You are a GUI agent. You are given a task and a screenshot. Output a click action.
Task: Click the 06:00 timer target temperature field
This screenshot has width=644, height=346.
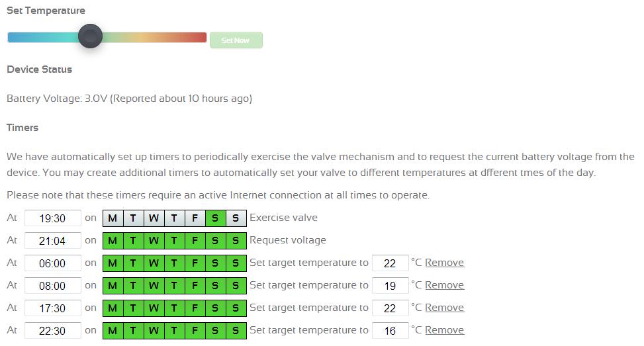pos(390,263)
